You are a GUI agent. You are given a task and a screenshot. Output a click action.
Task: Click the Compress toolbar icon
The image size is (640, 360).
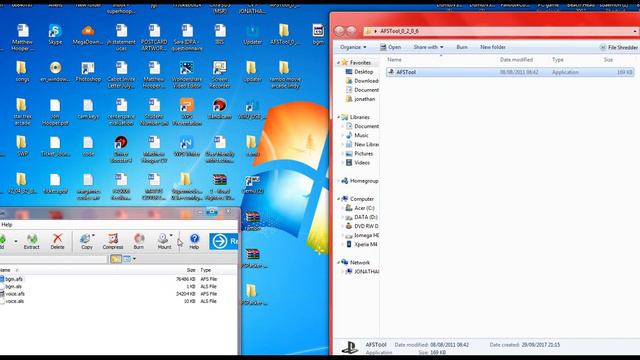(113, 241)
